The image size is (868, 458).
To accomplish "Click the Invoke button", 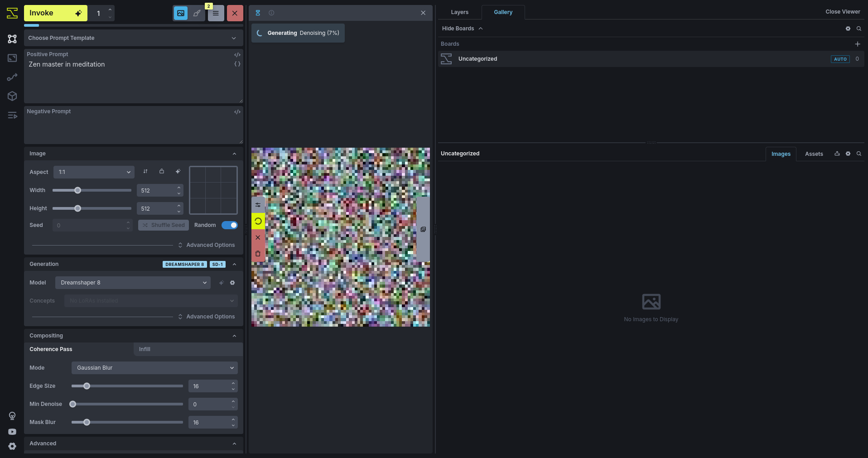I will click(55, 13).
